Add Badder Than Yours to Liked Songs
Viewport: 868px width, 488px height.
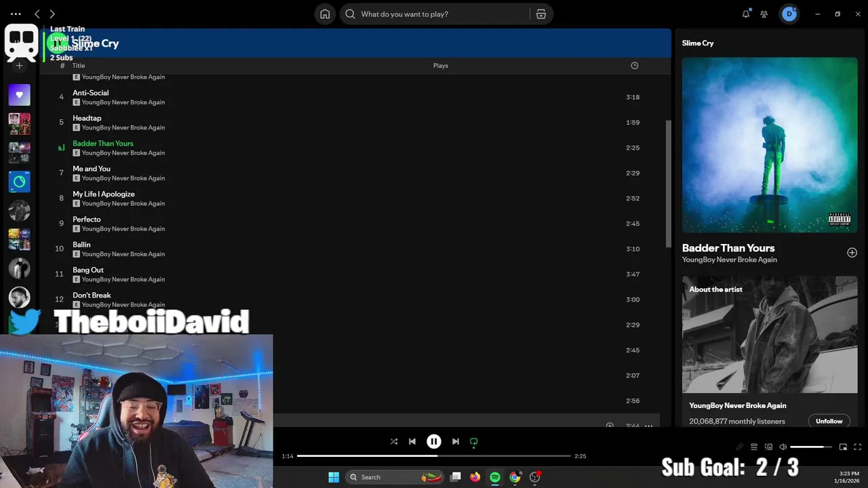coord(852,253)
